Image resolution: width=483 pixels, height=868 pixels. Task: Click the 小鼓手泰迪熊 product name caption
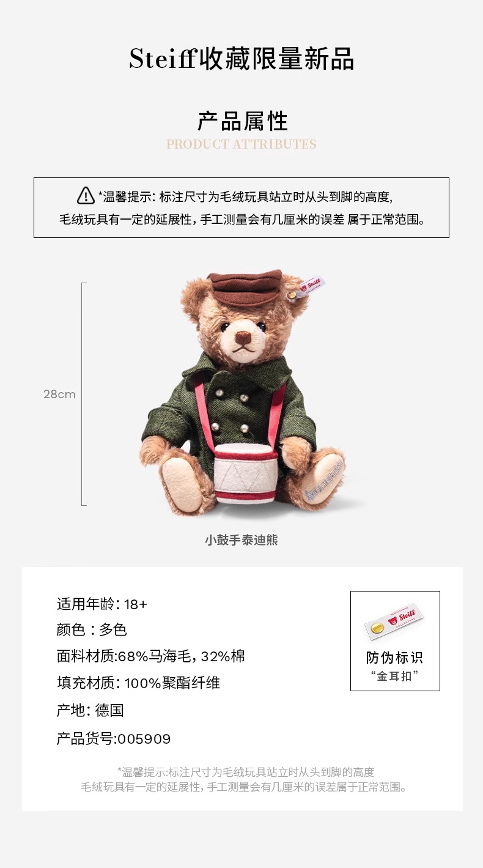point(242,540)
